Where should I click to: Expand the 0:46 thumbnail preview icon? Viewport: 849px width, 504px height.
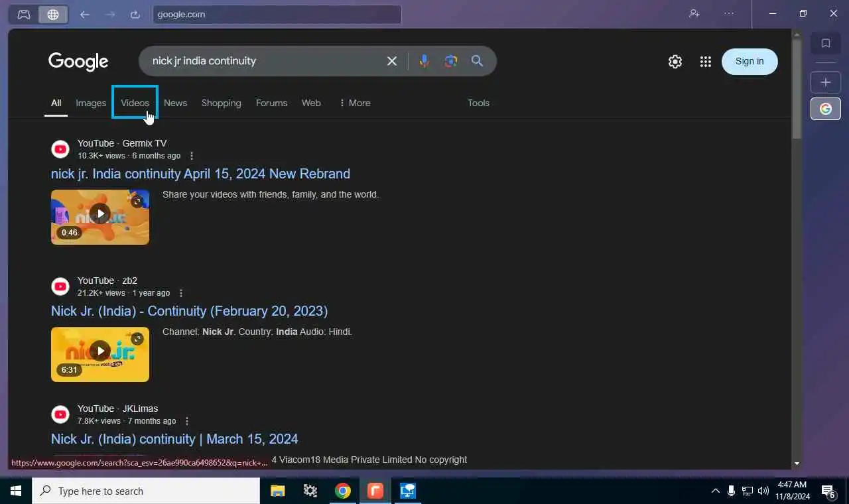[x=137, y=201]
